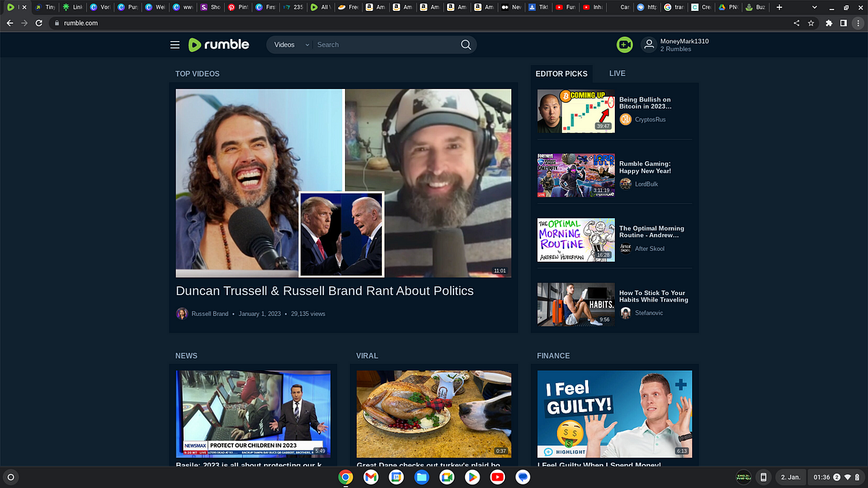The image size is (868, 488).
Task: Open Google Calendar from the shelf
Action: tap(396, 477)
